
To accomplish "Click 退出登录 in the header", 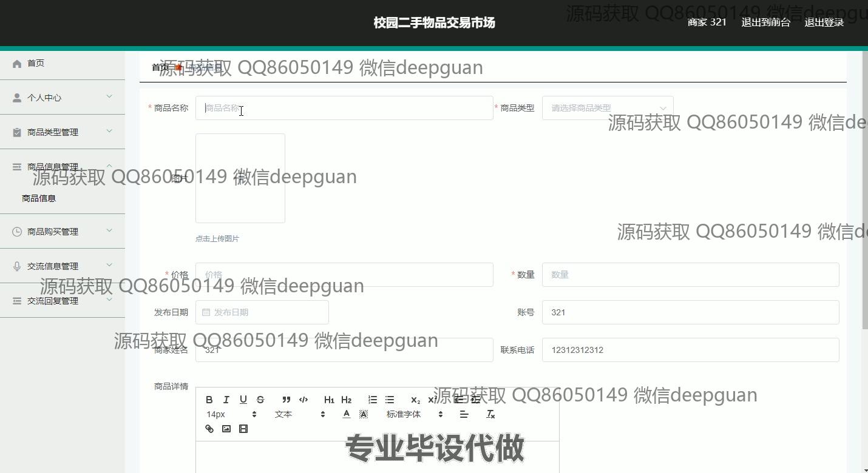I will [824, 22].
